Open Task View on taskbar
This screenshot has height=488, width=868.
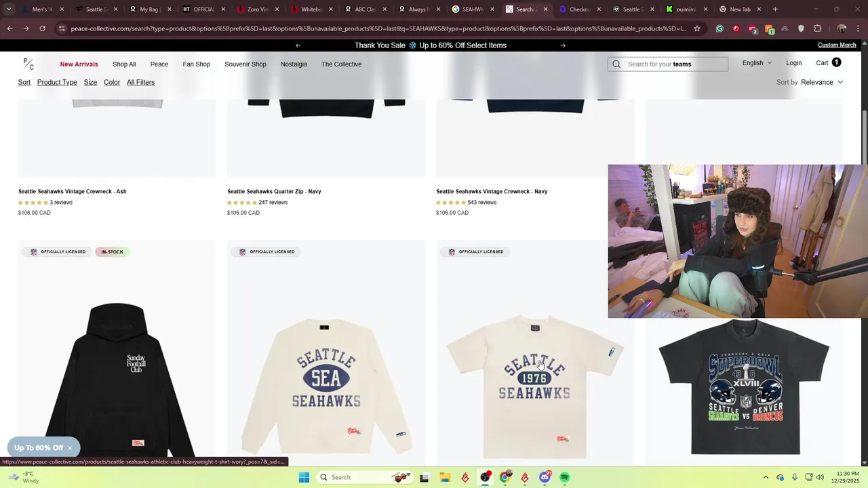(x=425, y=477)
